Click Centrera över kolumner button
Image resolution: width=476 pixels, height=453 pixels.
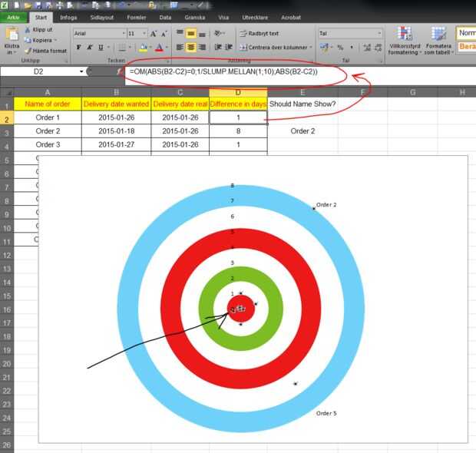tap(273, 48)
